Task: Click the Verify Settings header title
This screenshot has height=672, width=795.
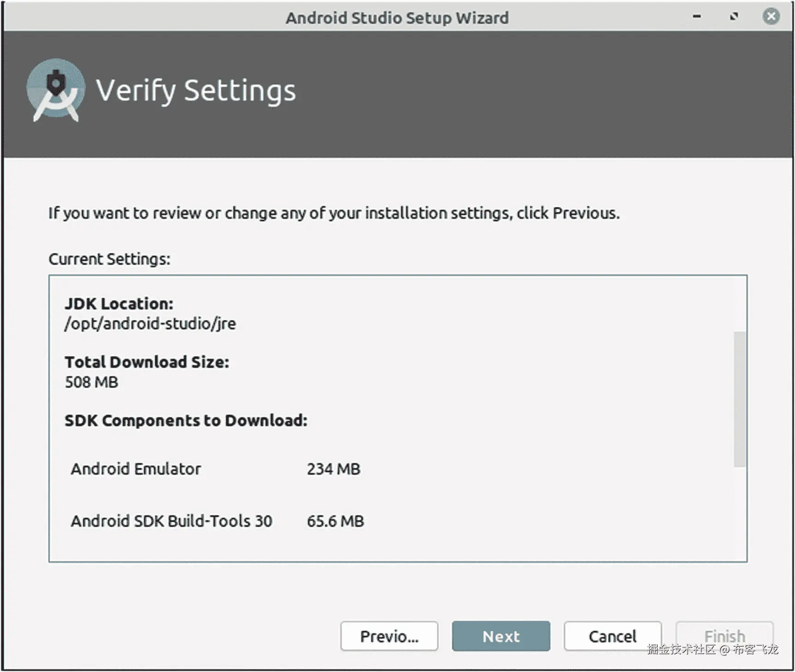Action: coord(196,90)
